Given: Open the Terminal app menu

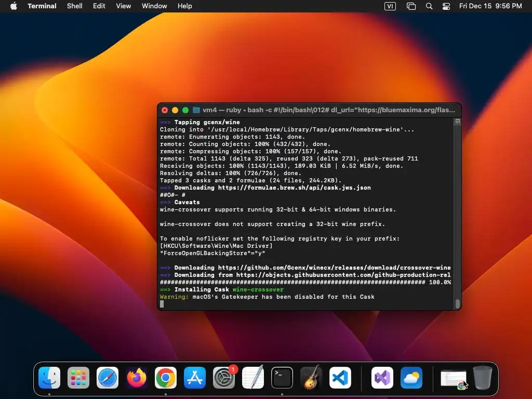Looking at the screenshot, I should click(x=42, y=6).
